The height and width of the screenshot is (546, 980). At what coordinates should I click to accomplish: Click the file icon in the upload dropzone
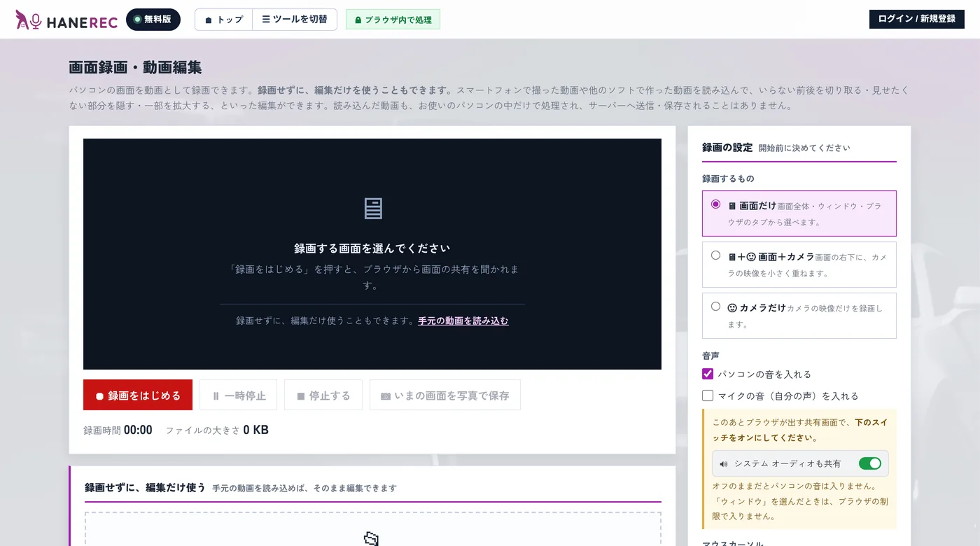(x=372, y=538)
